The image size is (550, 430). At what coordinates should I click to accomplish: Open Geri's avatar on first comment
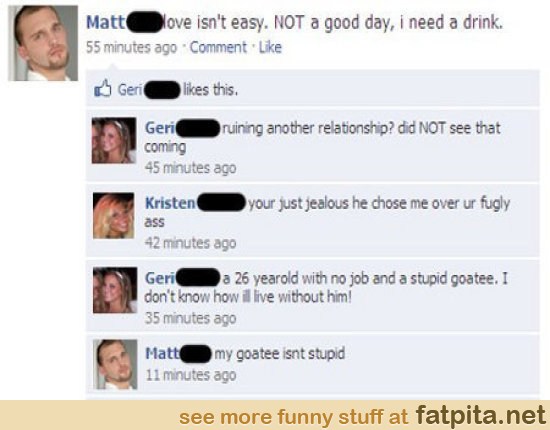tap(114, 140)
